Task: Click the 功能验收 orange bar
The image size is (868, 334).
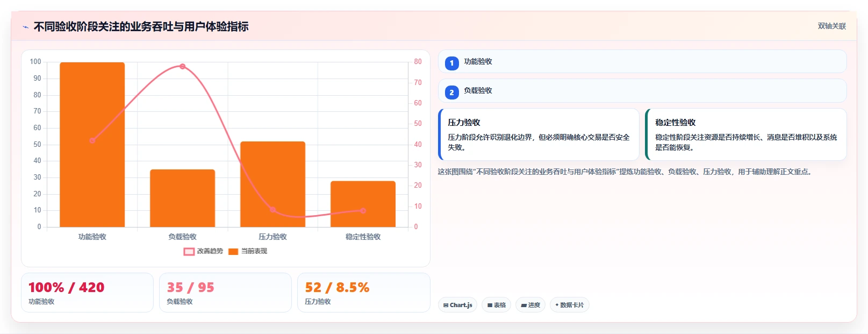Action: click(92, 145)
